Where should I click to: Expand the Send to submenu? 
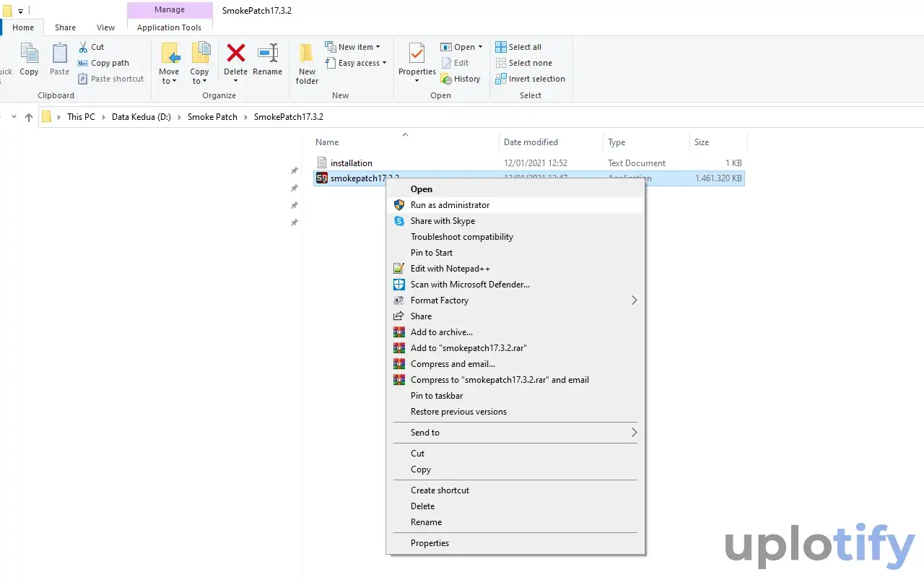(x=515, y=433)
